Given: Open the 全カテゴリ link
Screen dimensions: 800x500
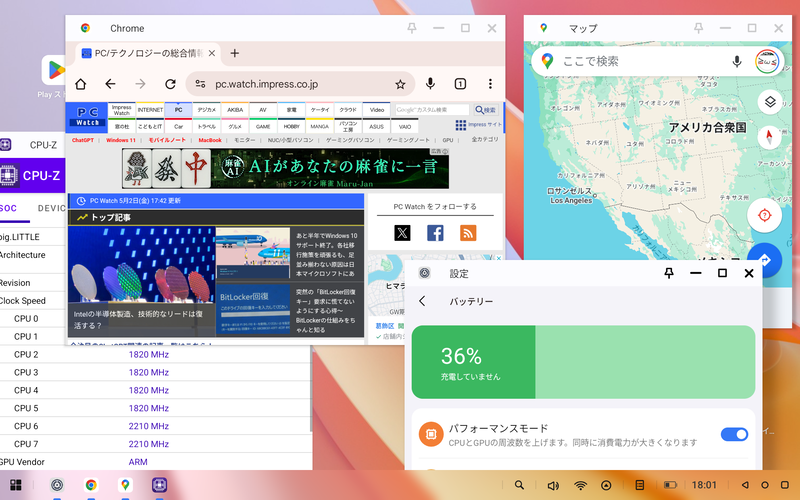Looking at the screenshot, I should 484,139.
